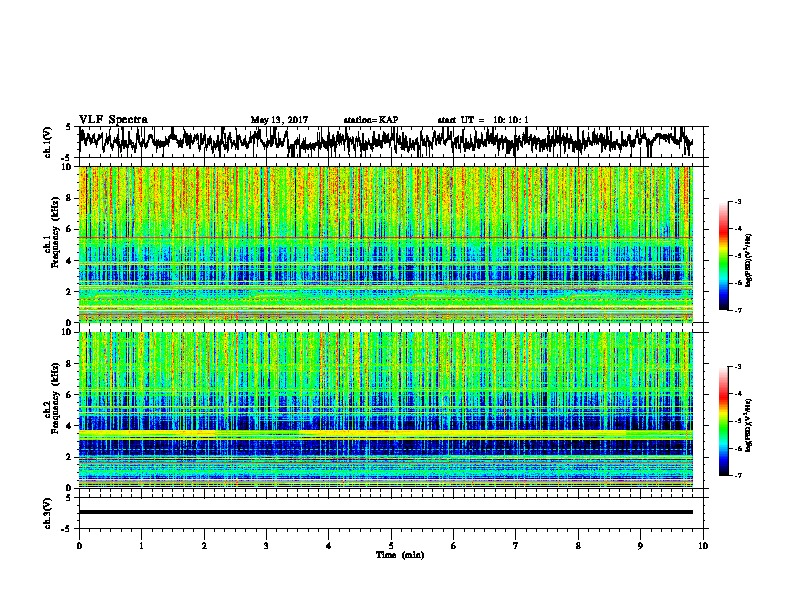Select the "Time (min)" axis label
The width and height of the screenshot is (792, 612).
(400, 555)
